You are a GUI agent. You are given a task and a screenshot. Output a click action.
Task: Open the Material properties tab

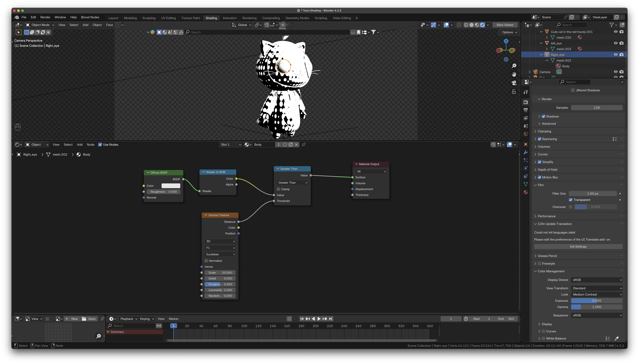(x=526, y=192)
